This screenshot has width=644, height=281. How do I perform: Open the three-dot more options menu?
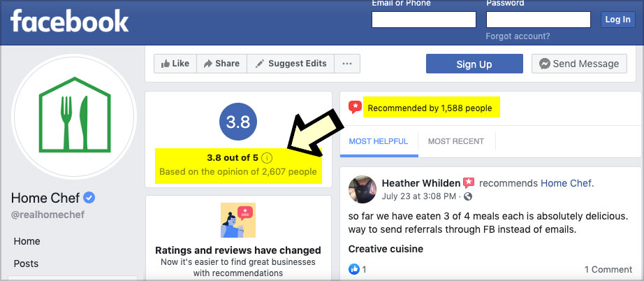tap(347, 64)
